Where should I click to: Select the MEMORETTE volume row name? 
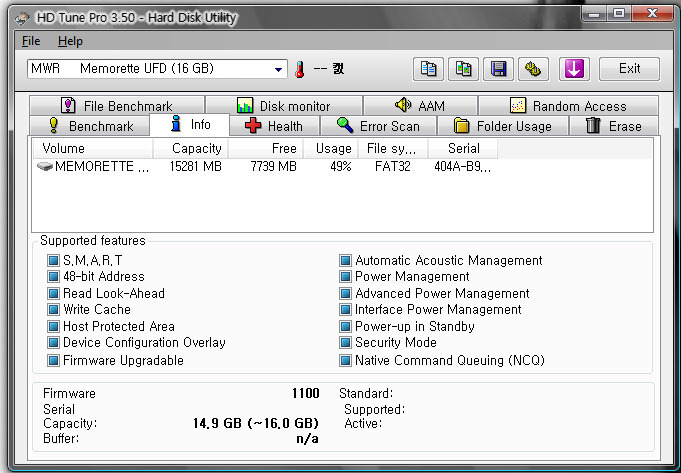click(102, 166)
